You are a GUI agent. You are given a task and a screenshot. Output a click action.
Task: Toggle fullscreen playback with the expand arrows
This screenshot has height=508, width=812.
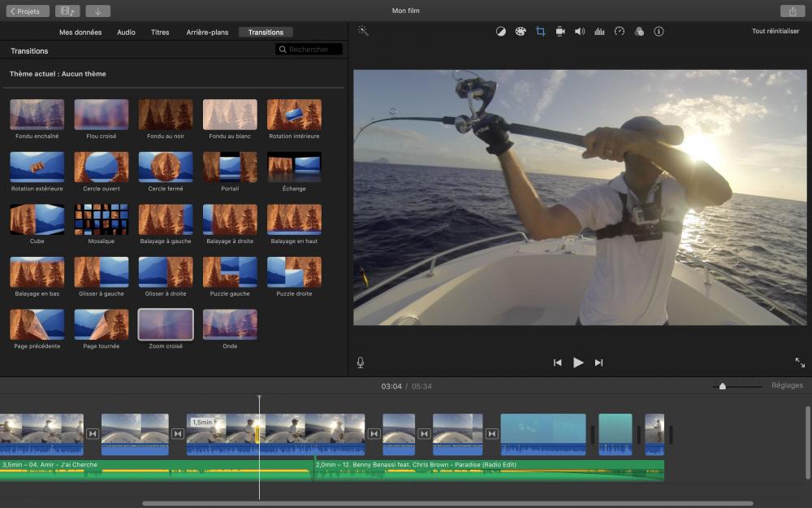(x=800, y=363)
